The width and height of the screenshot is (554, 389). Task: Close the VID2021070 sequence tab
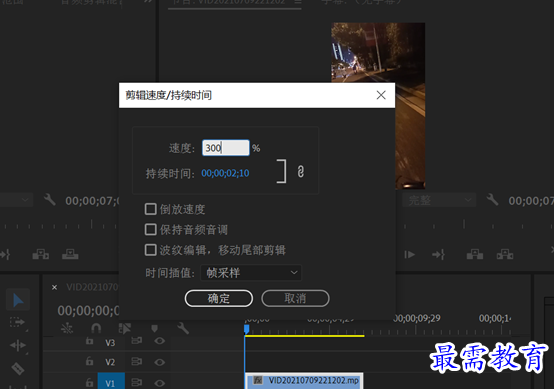(x=54, y=287)
